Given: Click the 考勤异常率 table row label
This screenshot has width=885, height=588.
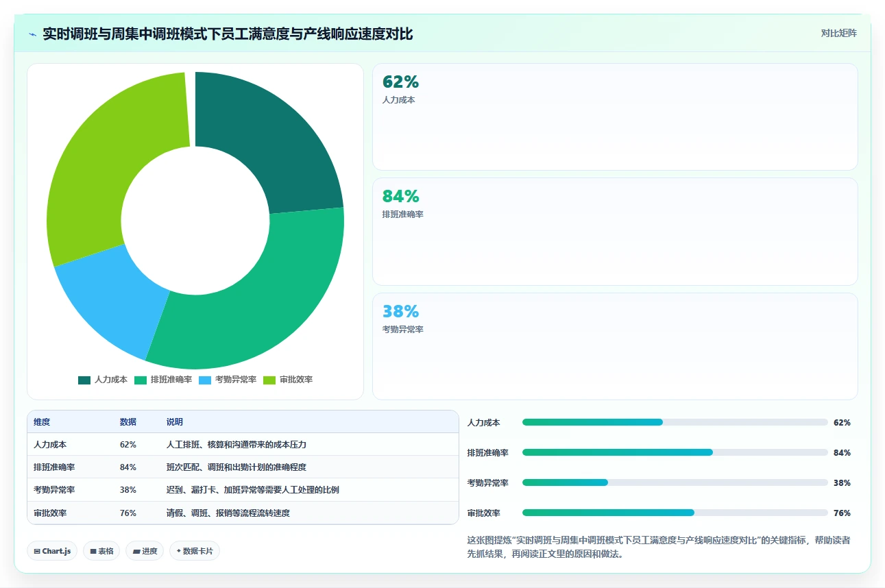Looking at the screenshot, I should [54, 490].
